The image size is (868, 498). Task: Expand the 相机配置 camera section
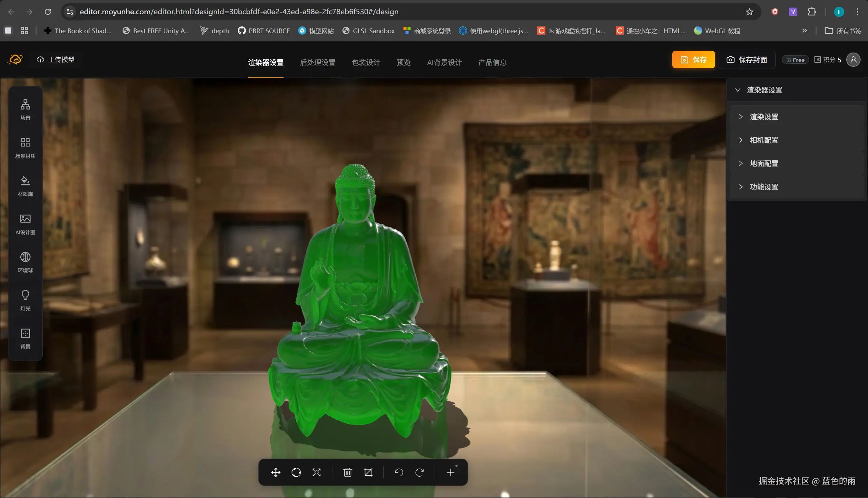tap(764, 140)
